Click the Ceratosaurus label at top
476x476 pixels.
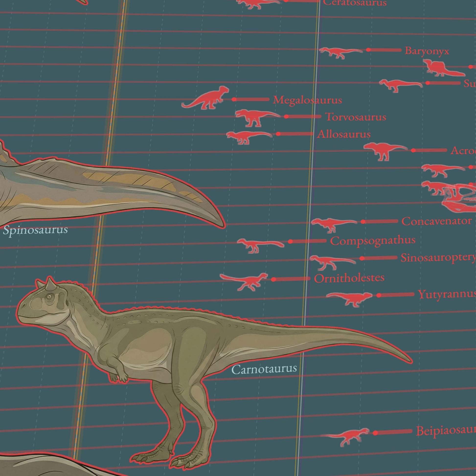(x=355, y=2)
